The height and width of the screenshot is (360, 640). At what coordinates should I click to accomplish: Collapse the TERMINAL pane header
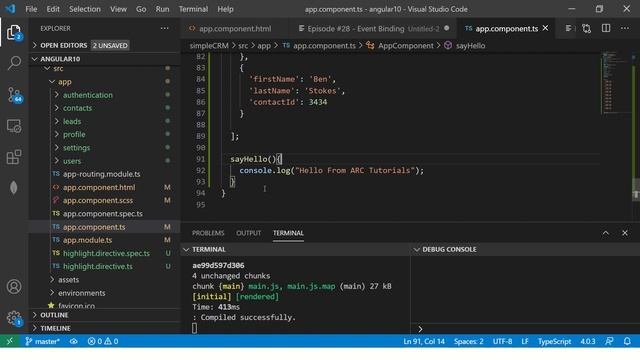tap(296, 249)
